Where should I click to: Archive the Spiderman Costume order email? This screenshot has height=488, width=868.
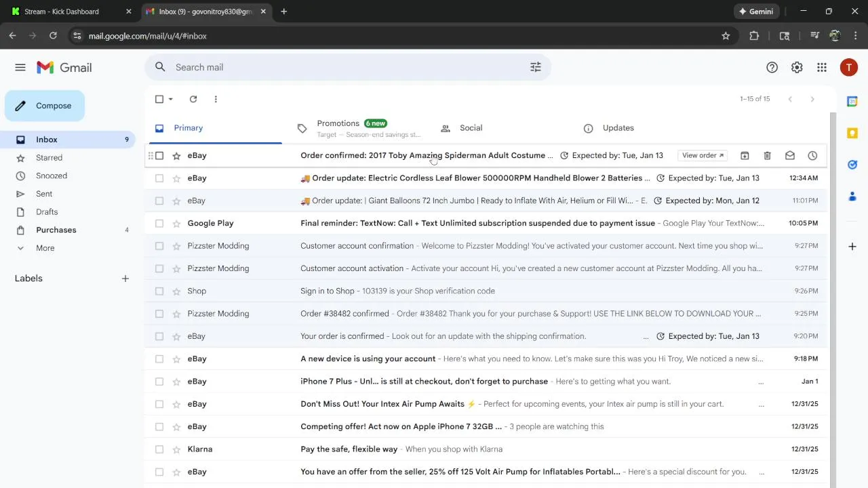(x=745, y=155)
